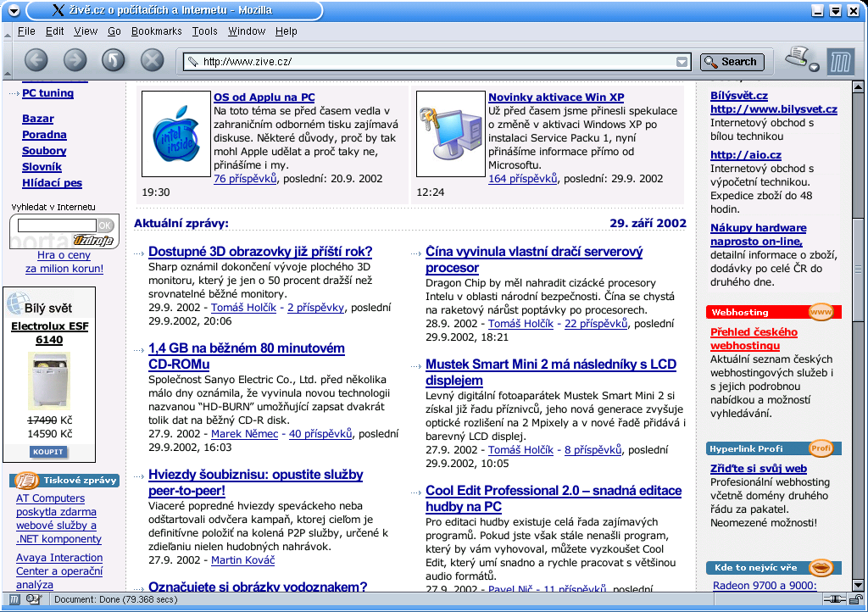Viewport: 868px width, 612px height.
Task: Open the Slovník sidebar link
Action: [42, 166]
